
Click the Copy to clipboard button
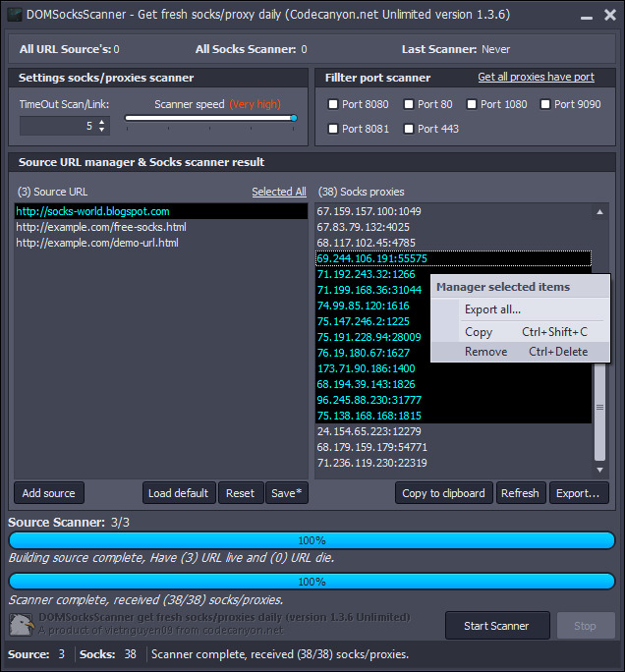coord(443,493)
